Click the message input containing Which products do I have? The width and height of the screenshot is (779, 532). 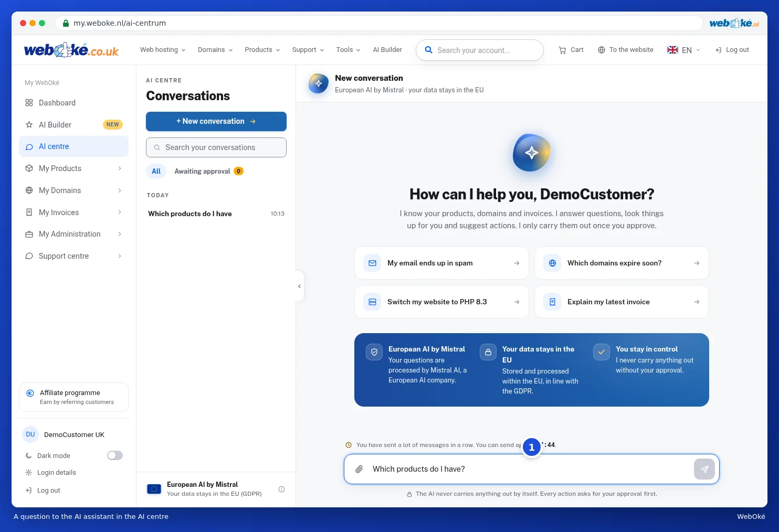(x=531, y=469)
